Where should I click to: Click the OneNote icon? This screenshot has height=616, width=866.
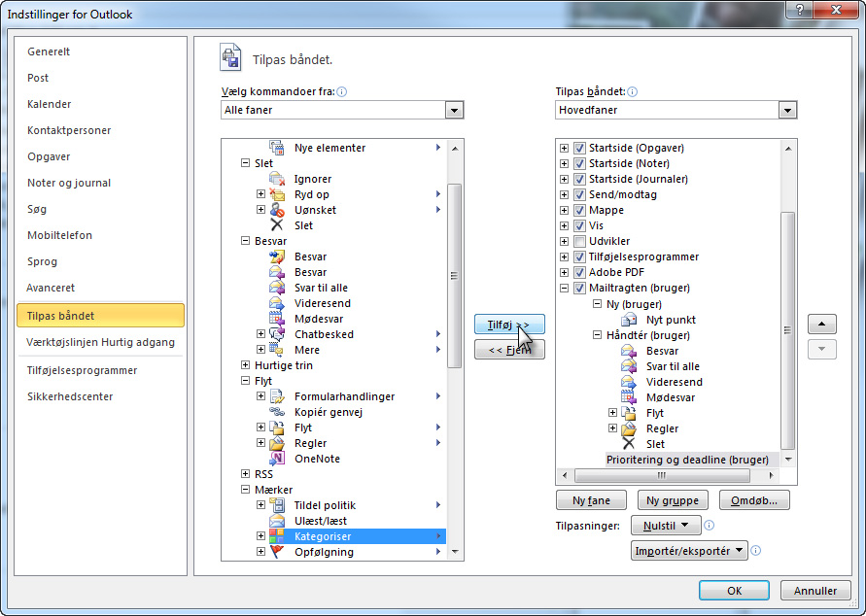(277, 459)
